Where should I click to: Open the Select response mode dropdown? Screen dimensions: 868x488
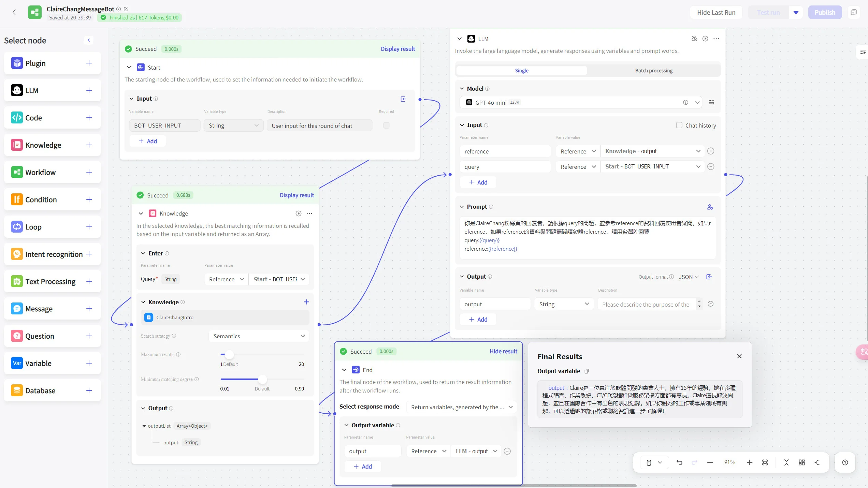pos(462,407)
